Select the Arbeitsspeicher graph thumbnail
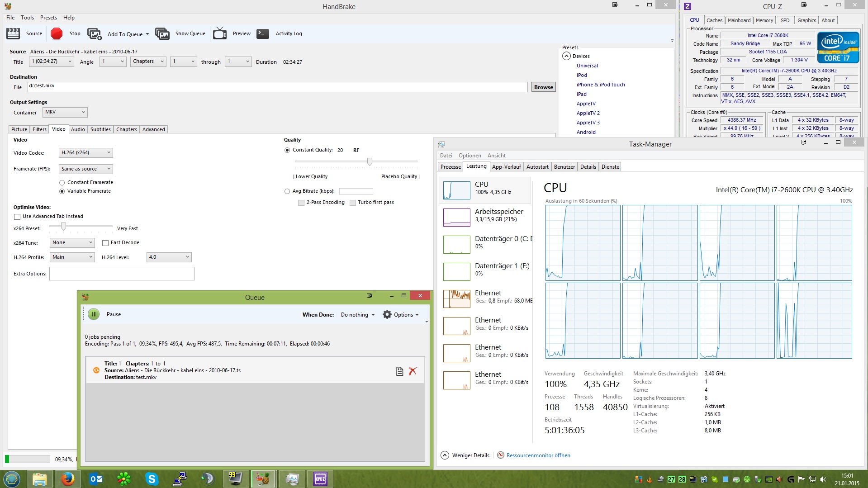Viewport: 868px width, 488px height. click(457, 218)
